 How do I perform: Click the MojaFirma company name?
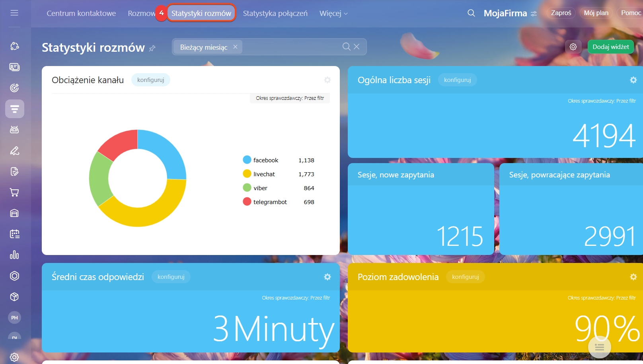(x=505, y=13)
